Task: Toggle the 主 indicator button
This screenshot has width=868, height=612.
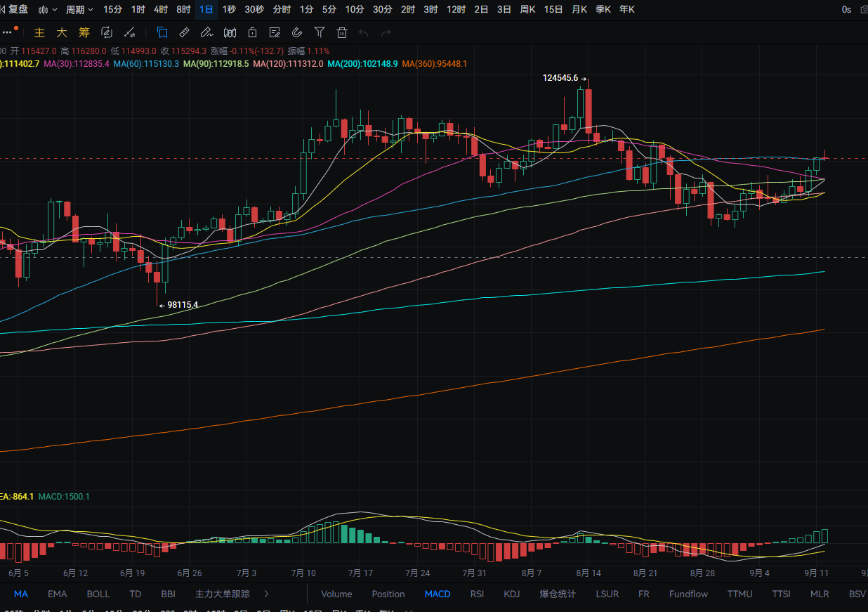Action: [x=40, y=32]
